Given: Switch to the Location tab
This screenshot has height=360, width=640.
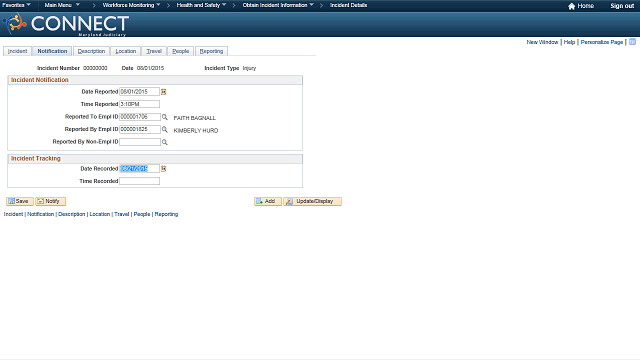Looking at the screenshot, I should [126, 51].
